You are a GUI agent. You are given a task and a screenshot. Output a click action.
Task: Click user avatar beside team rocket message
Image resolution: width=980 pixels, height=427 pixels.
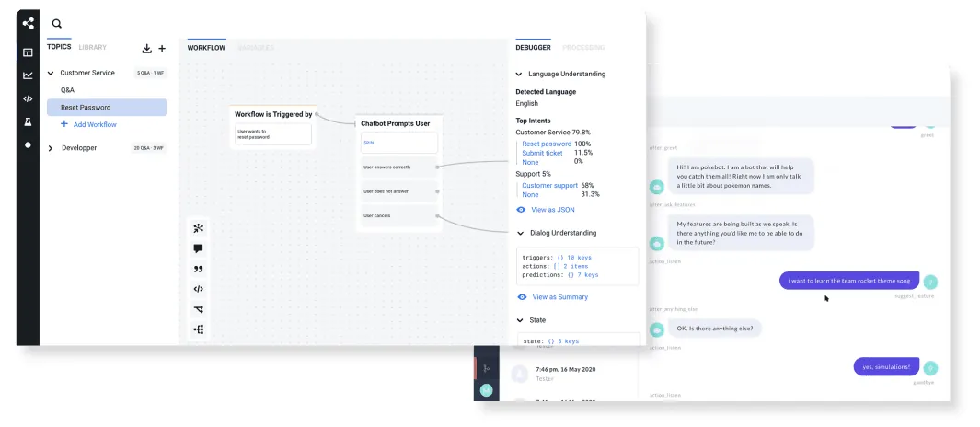point(930,282)
